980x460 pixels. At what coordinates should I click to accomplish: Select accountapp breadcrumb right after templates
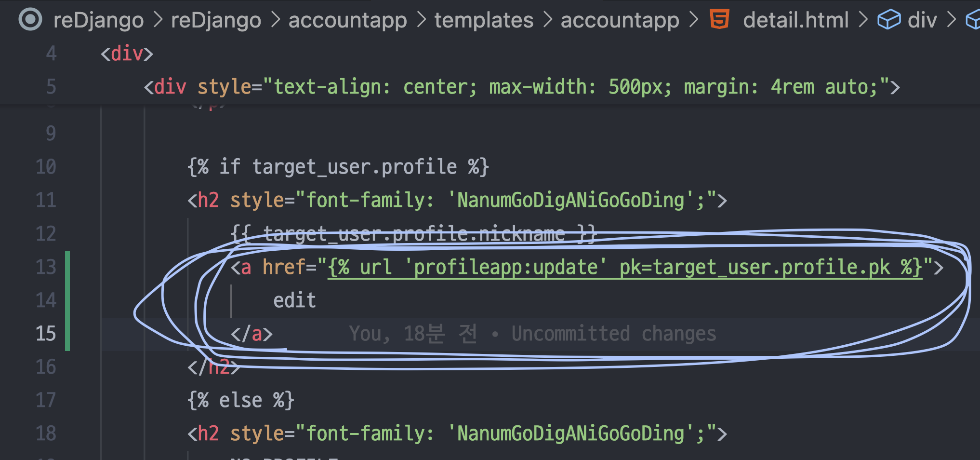click(x=620, y=20)
